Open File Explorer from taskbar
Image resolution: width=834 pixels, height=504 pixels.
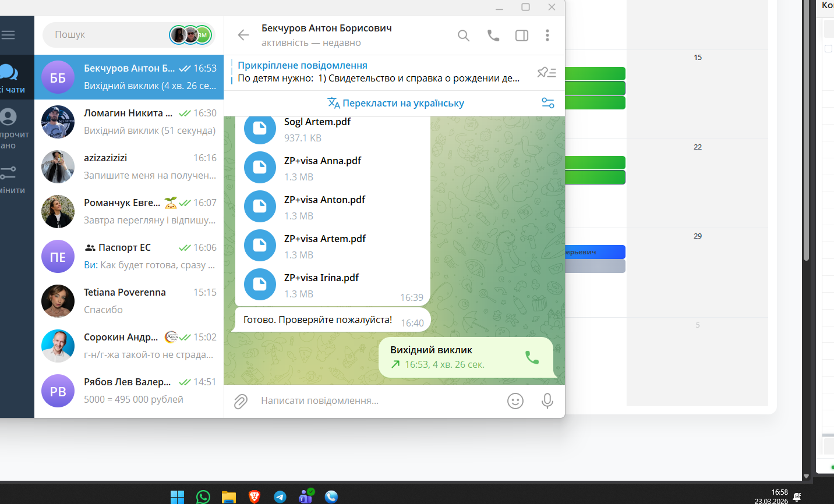click(x=229, y=496)
